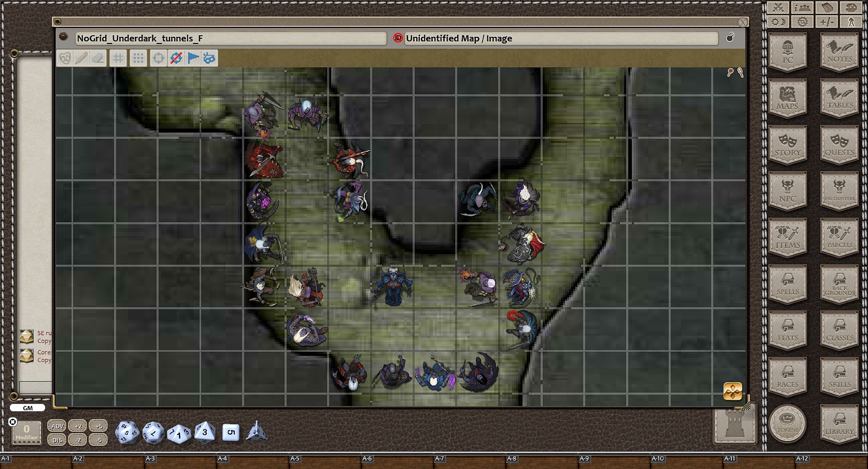The height and width of the screenshot is (469, 868).
Task: Open the Skills sidebar button
Action: 840,377
